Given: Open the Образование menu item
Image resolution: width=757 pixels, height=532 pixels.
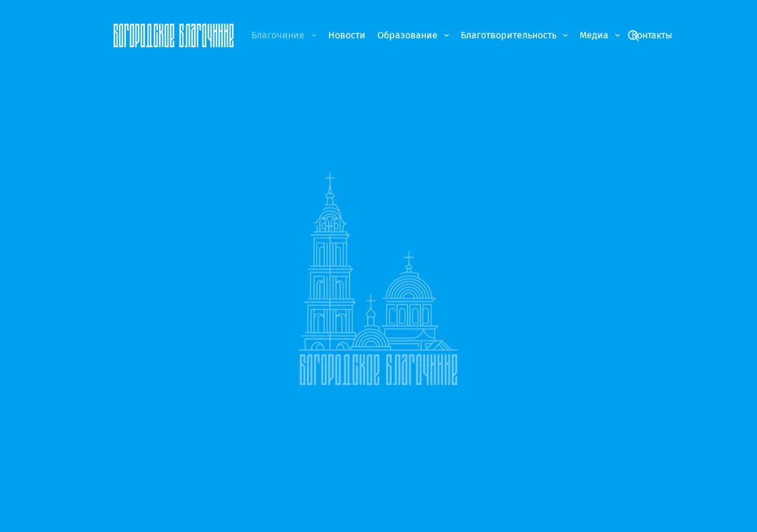Looking at the screenshot, I should pyautogui.click(x=407, y=35).
